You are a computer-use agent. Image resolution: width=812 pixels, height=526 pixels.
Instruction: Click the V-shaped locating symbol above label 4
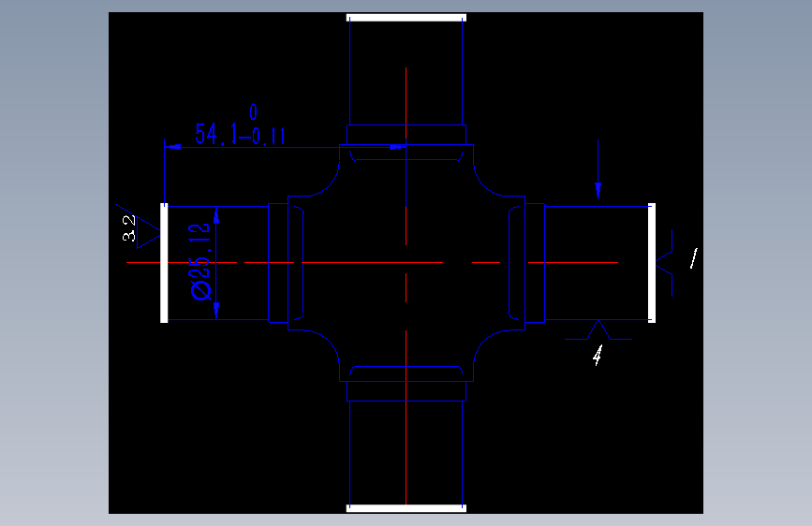(598, 329)
